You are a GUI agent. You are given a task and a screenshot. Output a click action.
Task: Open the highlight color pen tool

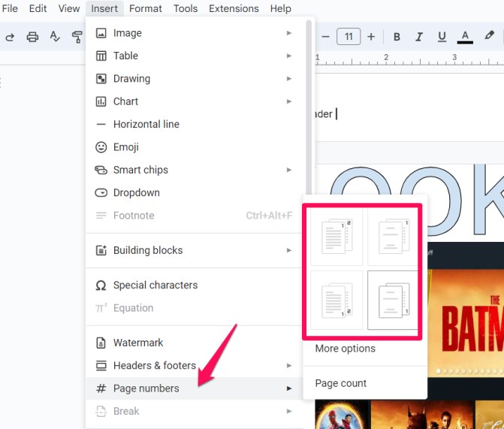(x=489, y=35)
